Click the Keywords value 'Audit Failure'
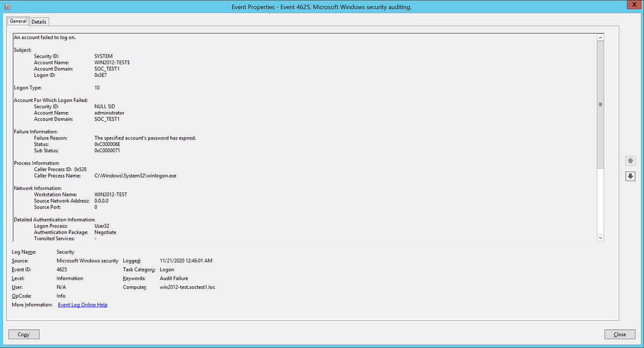The width and height of the screenshot is (644, 348). (x=174, y=278)
